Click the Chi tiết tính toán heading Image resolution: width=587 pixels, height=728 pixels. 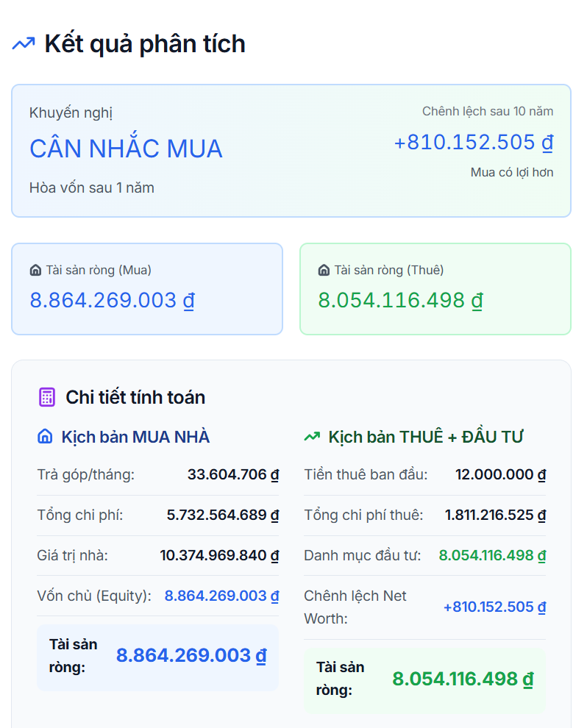(135, 397)
